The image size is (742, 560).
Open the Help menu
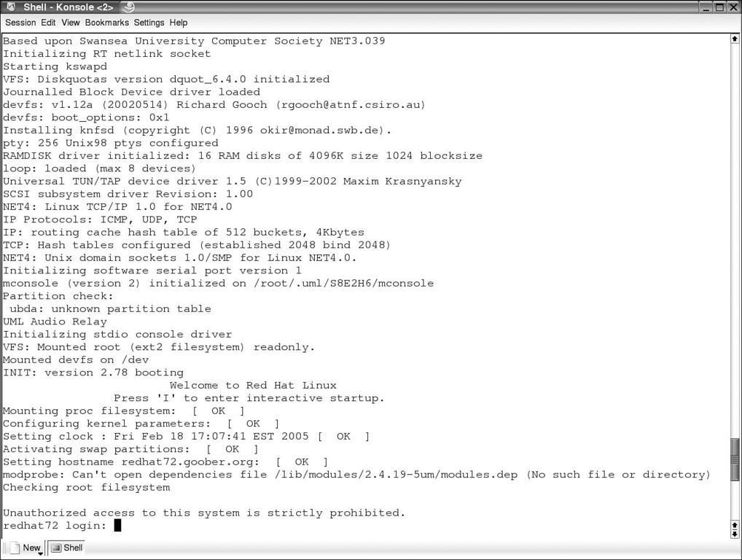pos(179,23)
